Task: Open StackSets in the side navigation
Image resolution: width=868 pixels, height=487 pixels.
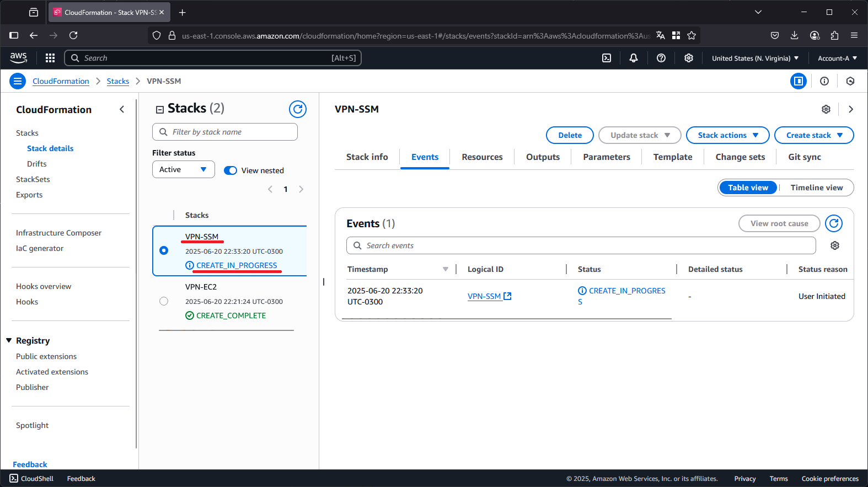Action: (x=33, y=179)
